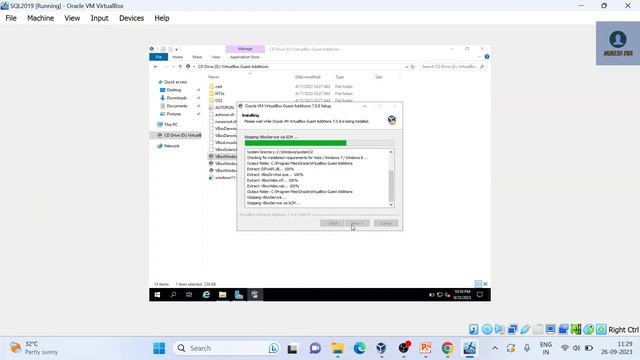640x360 pixels.
Task: Open the VirtualBox File menu
Action: 11,18
